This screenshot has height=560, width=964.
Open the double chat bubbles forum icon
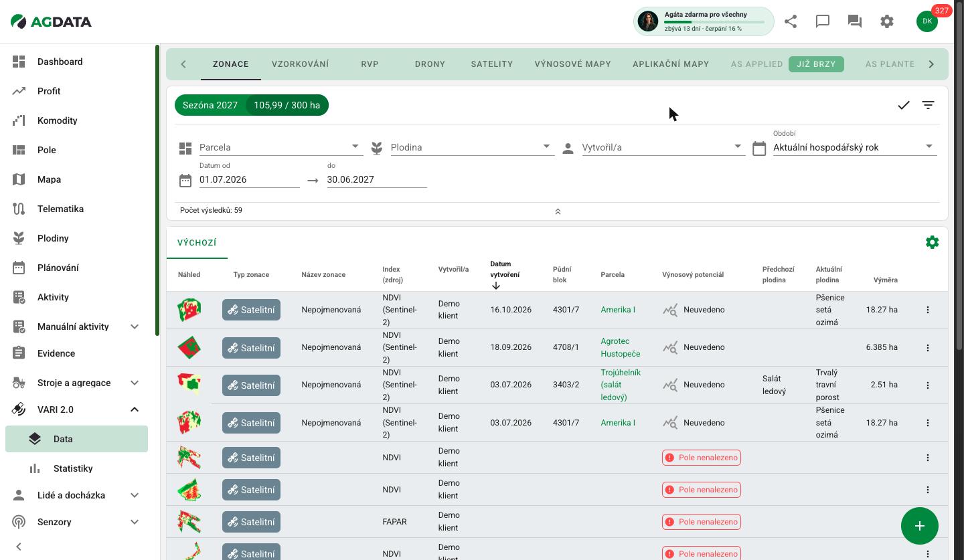[x=855, y=21]
